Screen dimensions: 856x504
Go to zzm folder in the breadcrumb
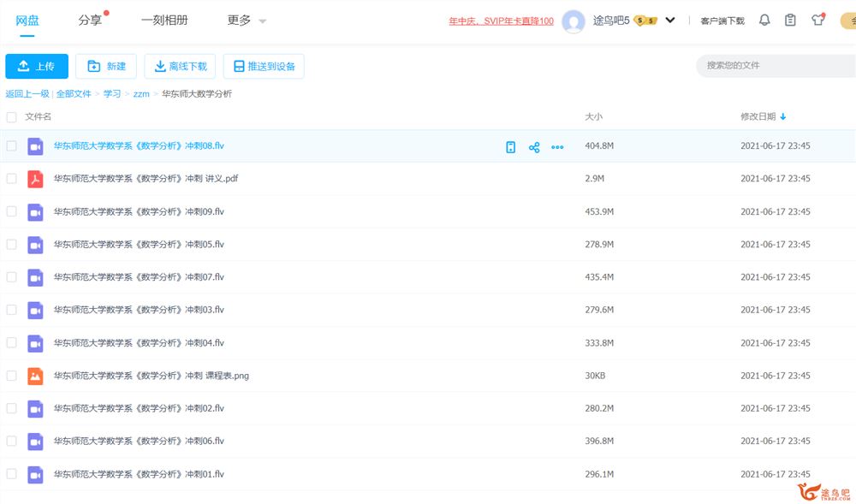[141, 94]
